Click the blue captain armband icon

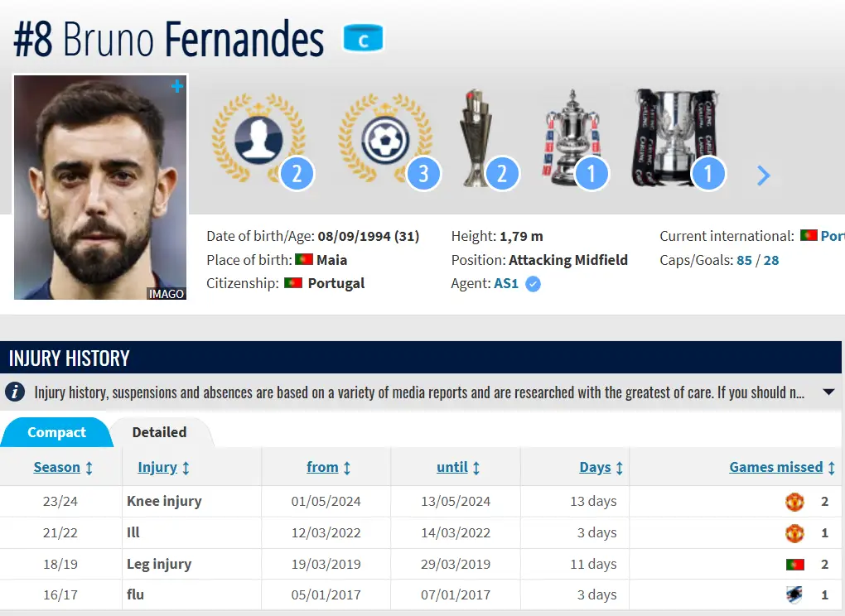364,39
